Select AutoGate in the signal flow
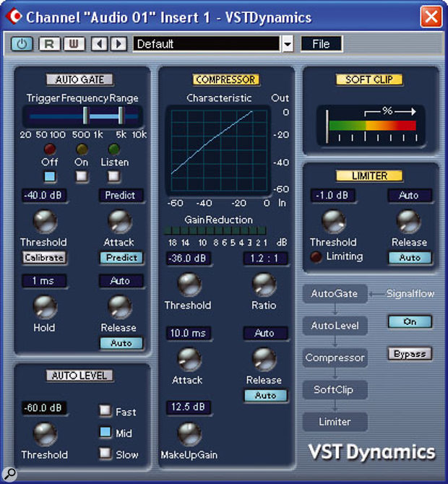The height and width of the screenshot is (484, 448). click(x=335, y=293)
